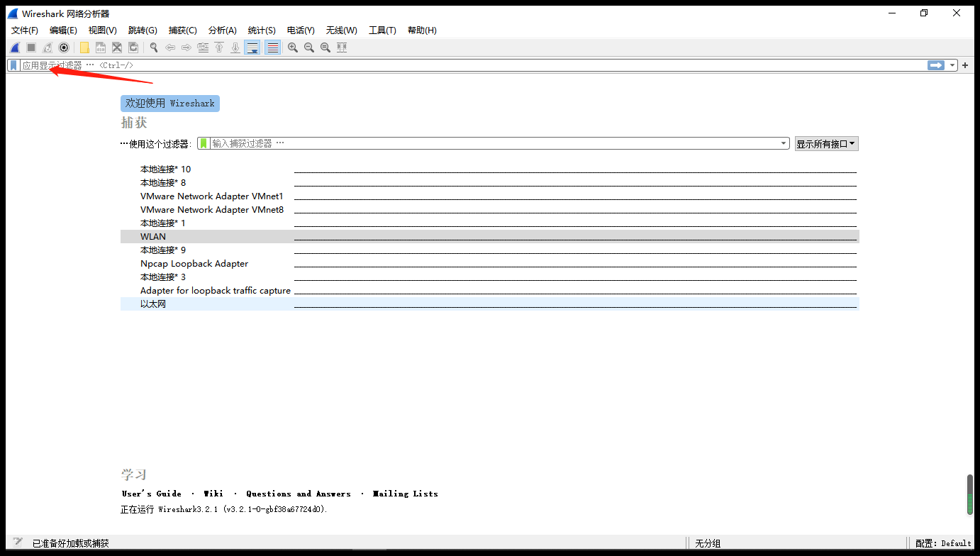Open the 文件(F) menu
The height and width of the screenshot is (556, 980).
coord(25,30)
